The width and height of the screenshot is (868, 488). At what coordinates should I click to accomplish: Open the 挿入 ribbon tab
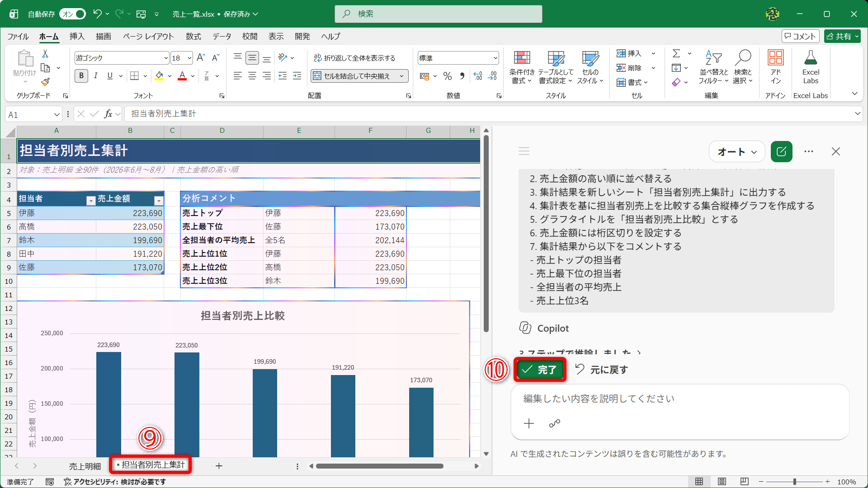pyautogui.click(x=77, y=37)
